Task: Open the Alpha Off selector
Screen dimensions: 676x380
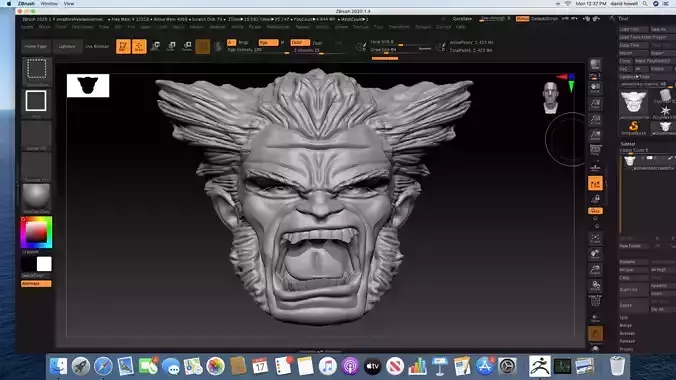Action: pyautogui.click(x=36, y=136)
